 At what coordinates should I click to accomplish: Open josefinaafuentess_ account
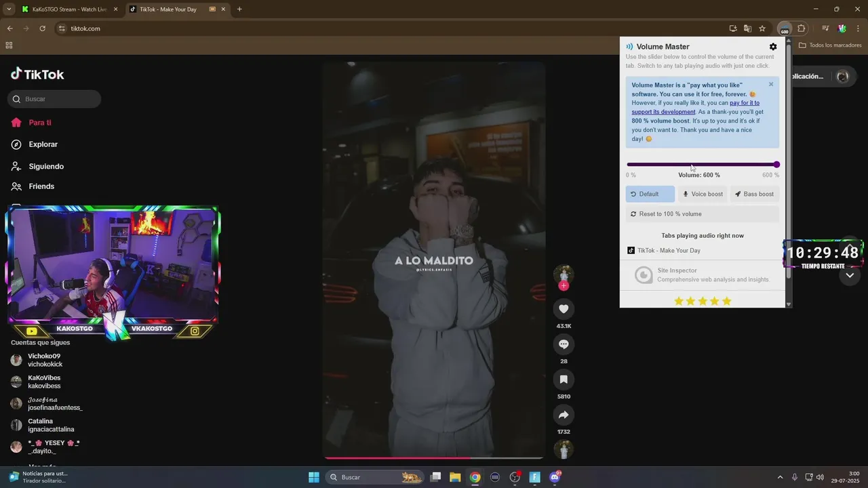click(x=46, y=403)
